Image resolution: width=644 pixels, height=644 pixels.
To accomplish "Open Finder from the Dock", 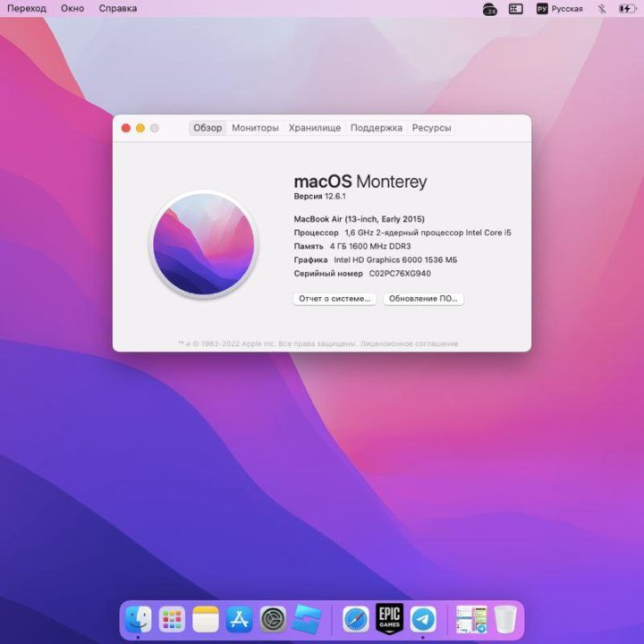I will point(138,619).
